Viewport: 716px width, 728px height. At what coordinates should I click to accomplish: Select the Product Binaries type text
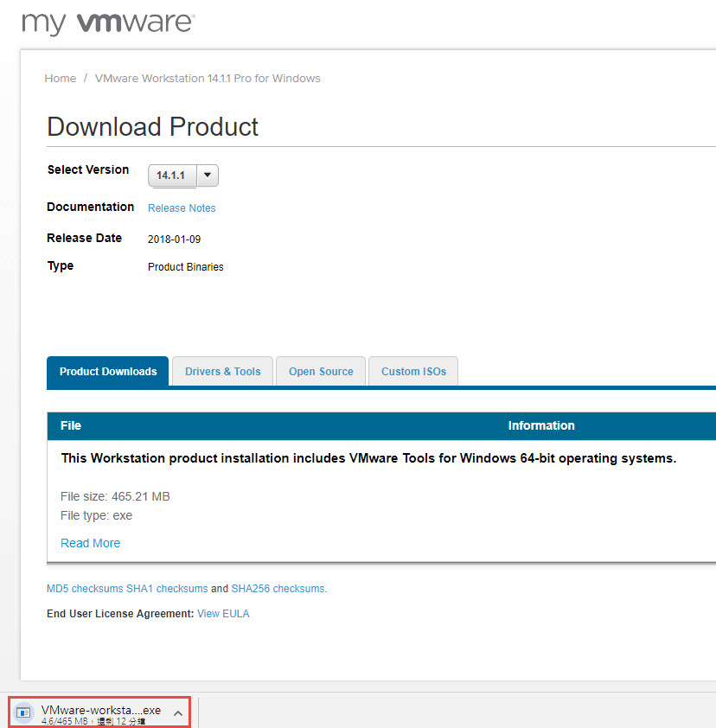[186, 267]
